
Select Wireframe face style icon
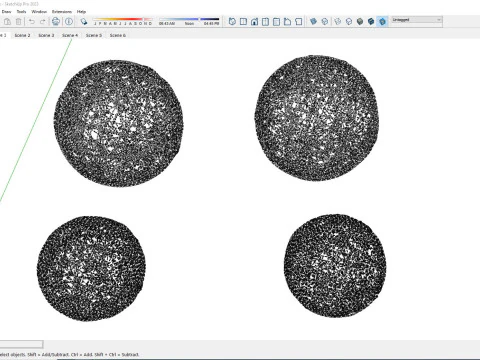[338, 22]
